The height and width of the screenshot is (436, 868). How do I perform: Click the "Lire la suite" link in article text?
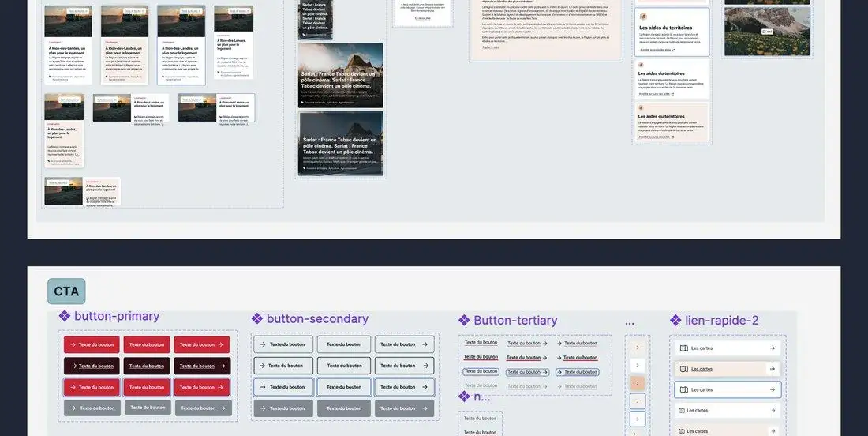point(491,47)
